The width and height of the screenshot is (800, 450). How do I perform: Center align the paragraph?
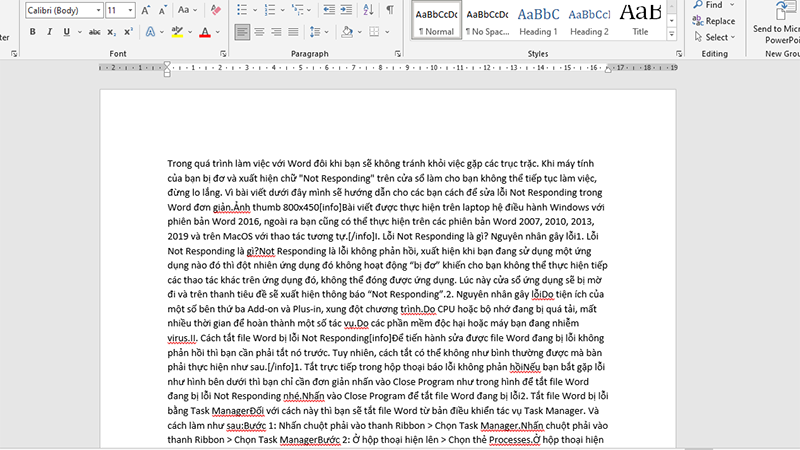261,32
